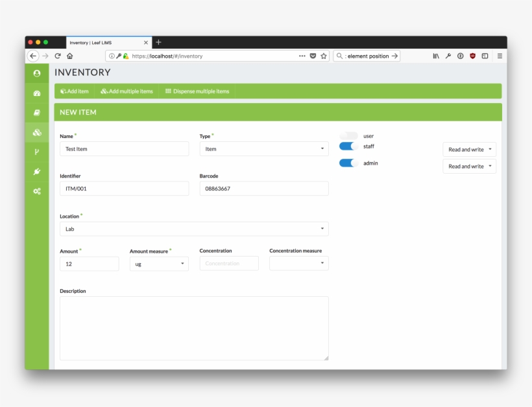
Task: Click the browser reload button
Action: pos(58,56)
